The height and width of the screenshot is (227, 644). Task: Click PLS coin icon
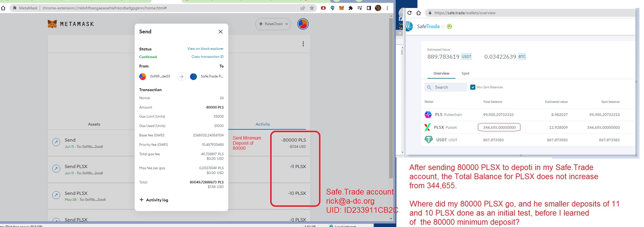tap(428, 114)
